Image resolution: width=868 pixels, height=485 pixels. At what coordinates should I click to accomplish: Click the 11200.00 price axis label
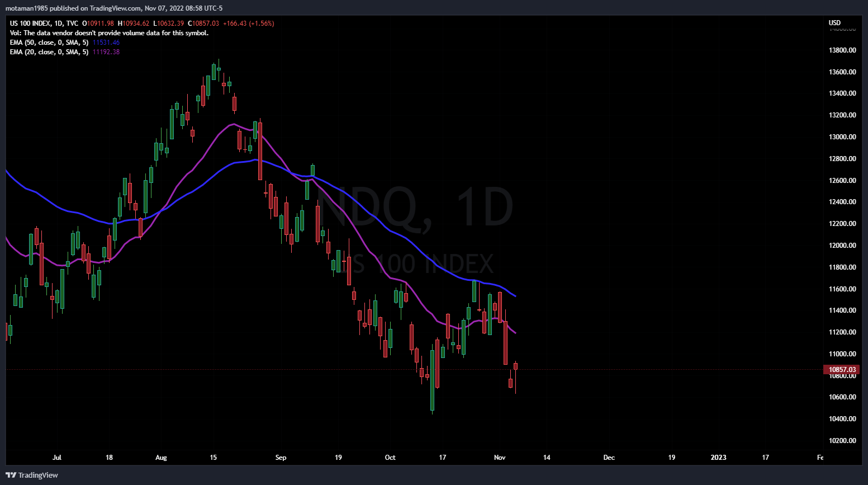click(x=842, y=332)
